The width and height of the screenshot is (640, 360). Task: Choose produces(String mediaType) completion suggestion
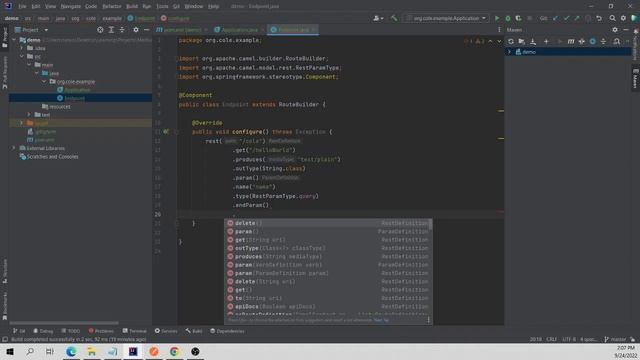click(x=328, y=257)
